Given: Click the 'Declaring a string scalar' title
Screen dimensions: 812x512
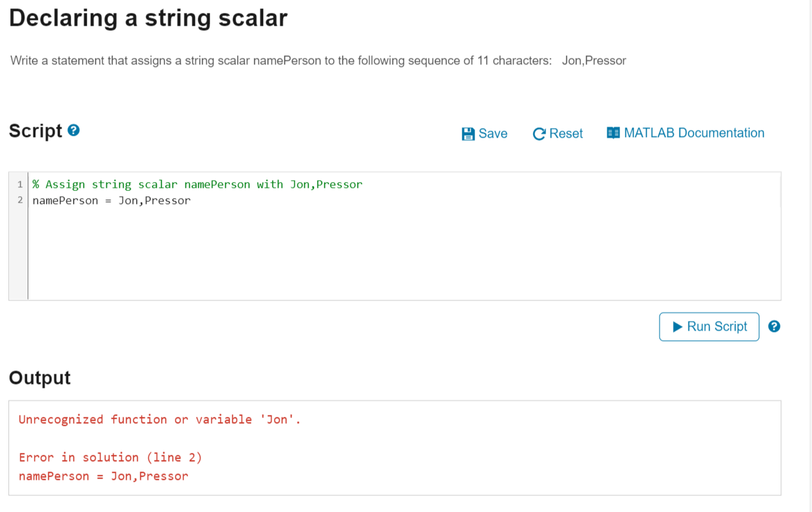Looking at the screenshot, I should point(148,18).
